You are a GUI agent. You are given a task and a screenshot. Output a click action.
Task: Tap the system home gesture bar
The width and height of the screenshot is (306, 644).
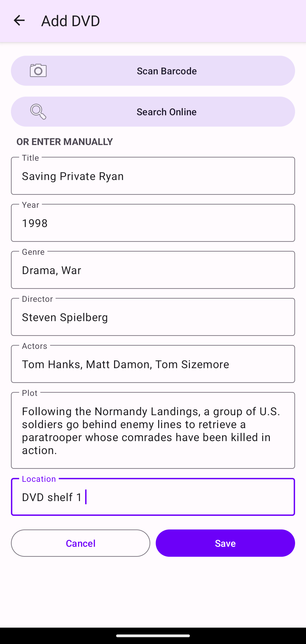(x=153, y=636)
